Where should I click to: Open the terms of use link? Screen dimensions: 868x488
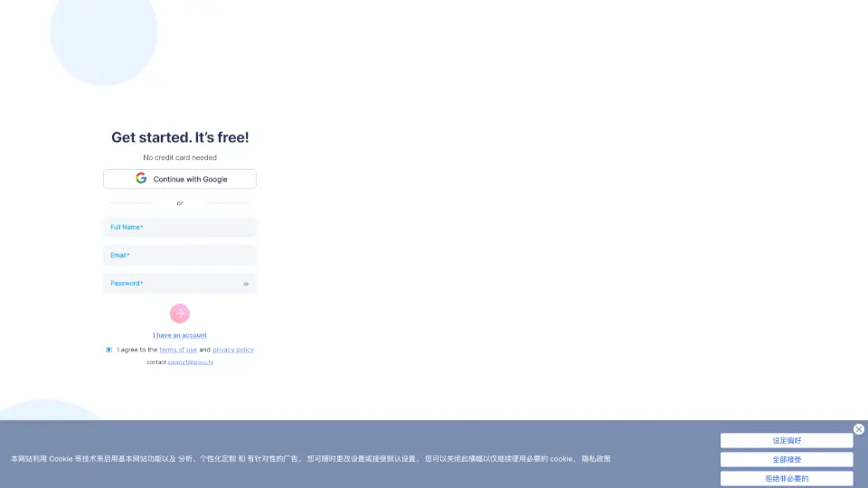(x=178, y=350)
